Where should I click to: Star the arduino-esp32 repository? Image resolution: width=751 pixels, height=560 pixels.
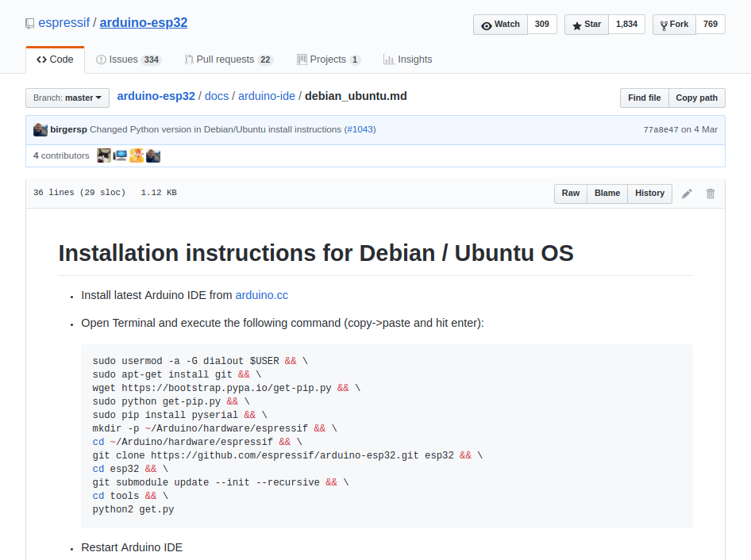point(587,25)
